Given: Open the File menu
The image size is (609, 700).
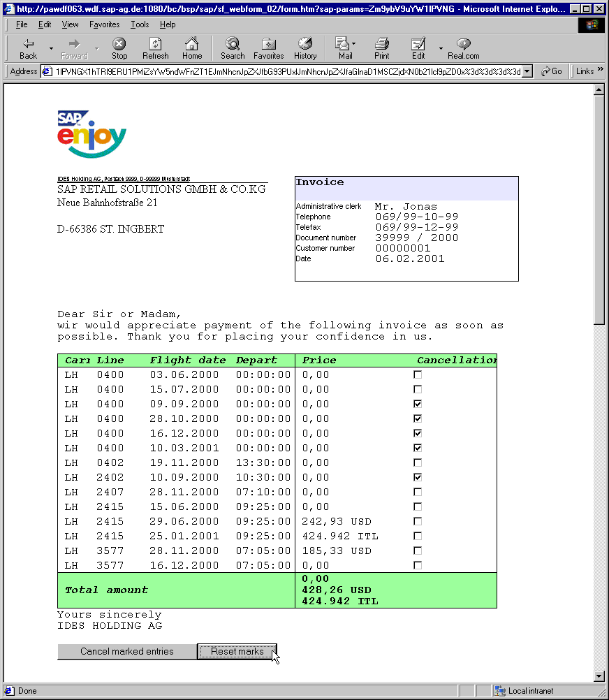Looking at the screenshot, I should point(22,24).
